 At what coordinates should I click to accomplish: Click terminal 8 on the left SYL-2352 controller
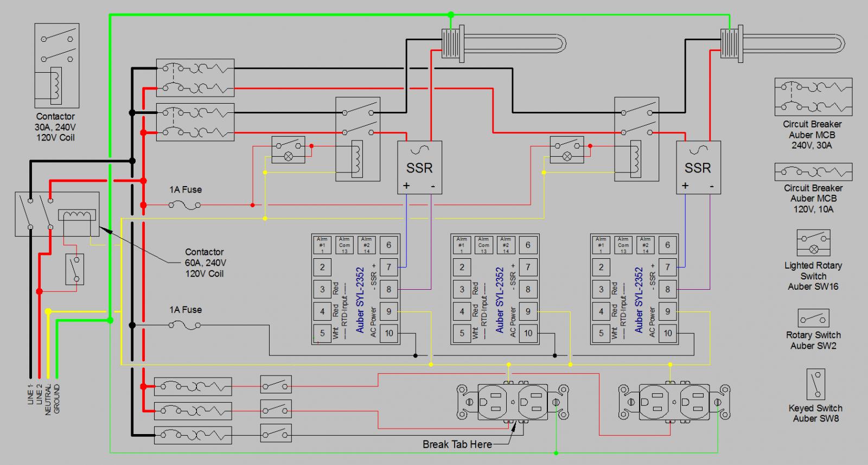[x=388, y=289]
